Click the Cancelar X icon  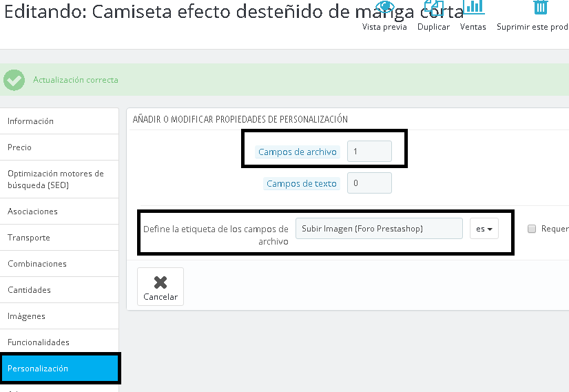tap(161, 282)
